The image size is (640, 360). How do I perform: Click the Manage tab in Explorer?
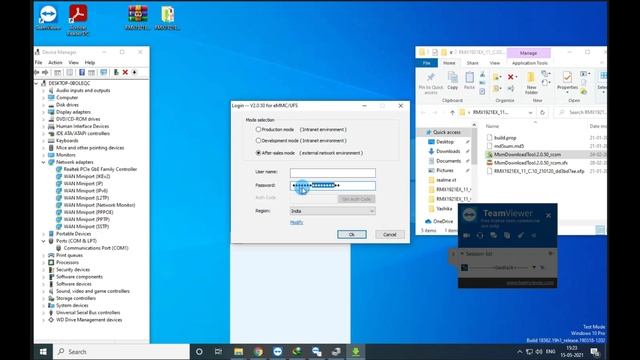coord(528,53)
